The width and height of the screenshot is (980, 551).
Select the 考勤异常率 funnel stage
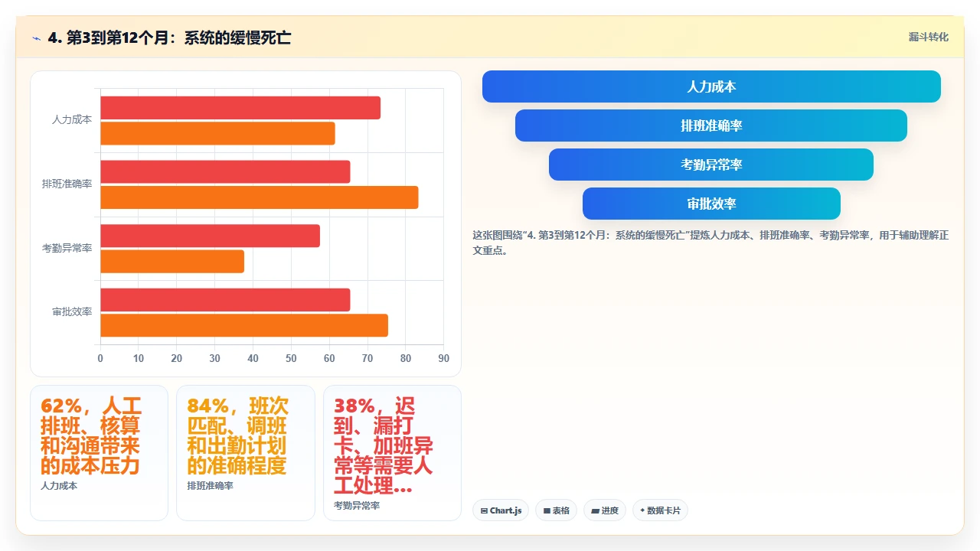pos(711,165)
